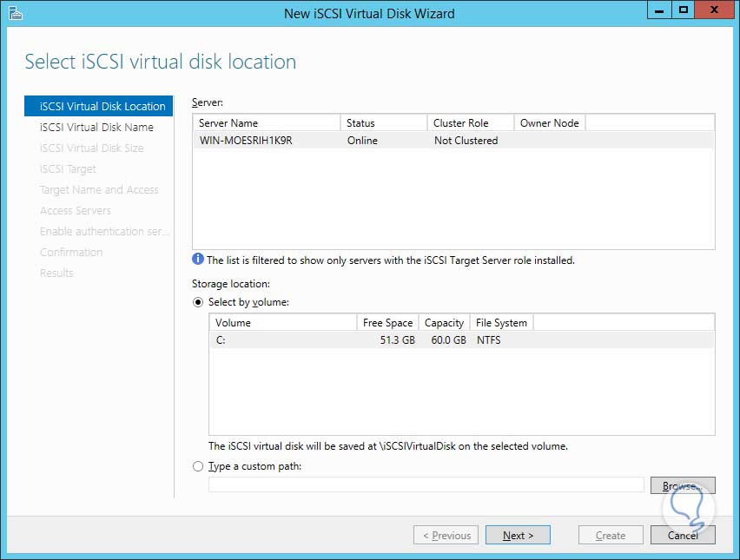Sort servers by Server Name column
Screen dimensions: 740x560
[x=266, y=123]
